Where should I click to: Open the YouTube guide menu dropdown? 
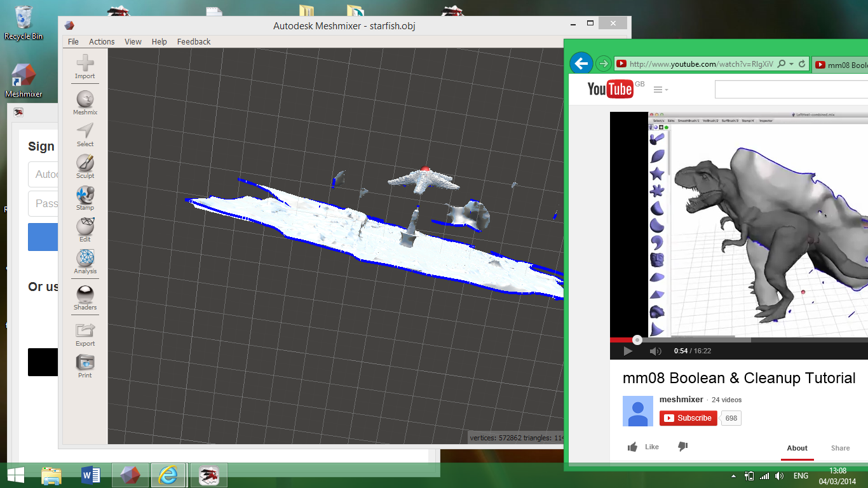(661, 90)
